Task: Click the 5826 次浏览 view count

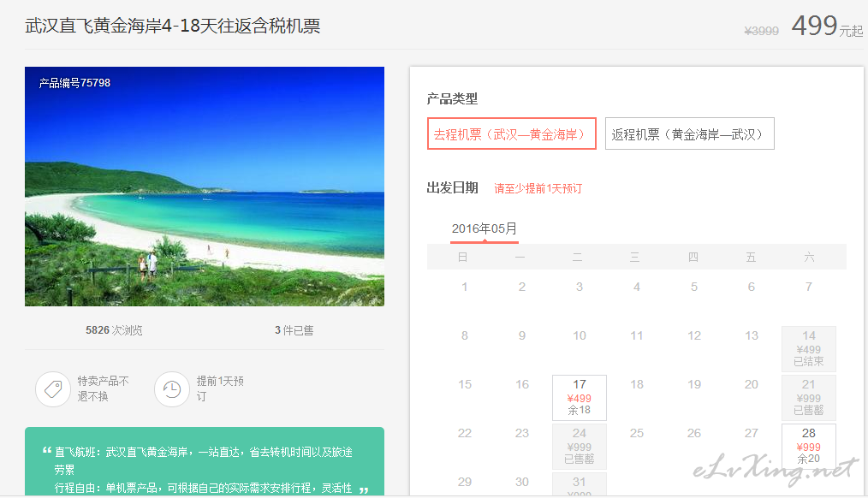Action: pyautogui.click(x=114, y=330)
